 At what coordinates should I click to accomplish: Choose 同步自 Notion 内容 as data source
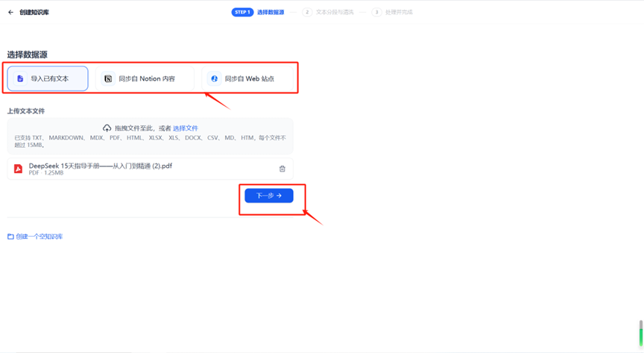[x=146, y=78]
